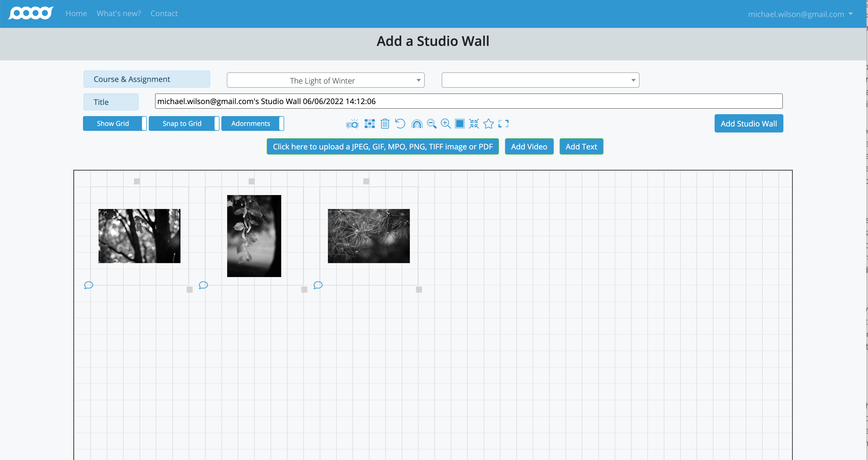Open comment bubble of tree trunk photo

pos(89,285)
